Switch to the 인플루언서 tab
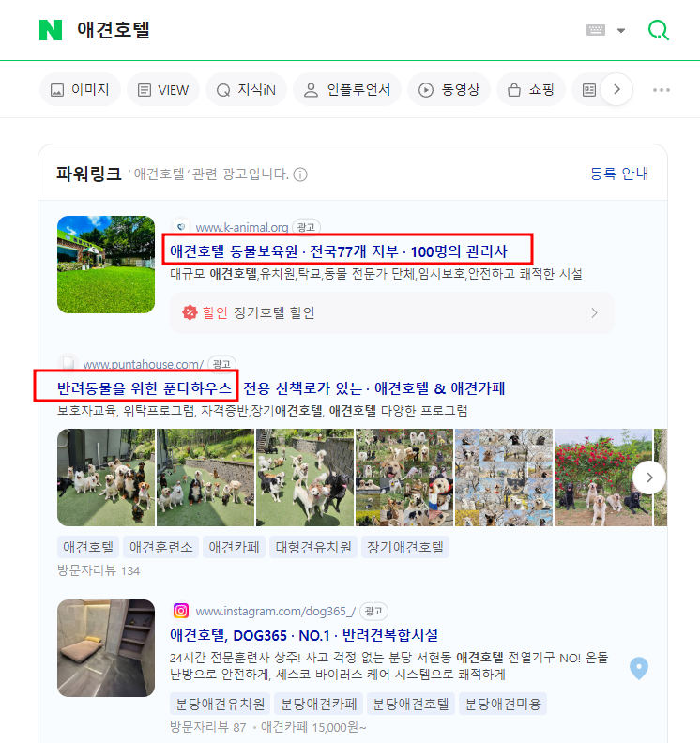The height and width of the screenshot is (743, 700). coord(347,89)
